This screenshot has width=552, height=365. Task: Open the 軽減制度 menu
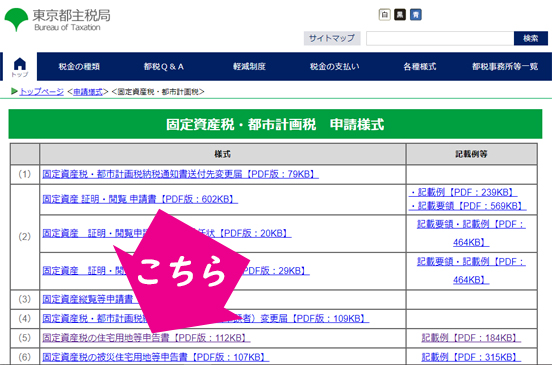point(249,67)
